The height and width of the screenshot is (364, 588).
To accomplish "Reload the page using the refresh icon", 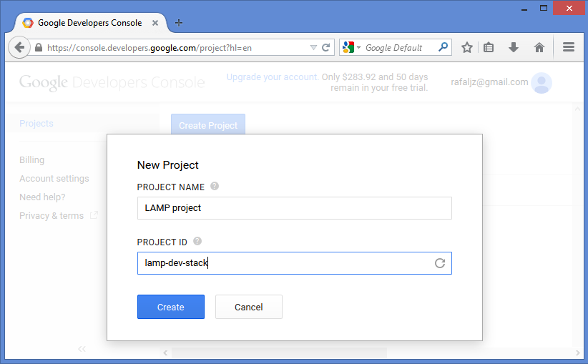I will click(x=326, y=48).
